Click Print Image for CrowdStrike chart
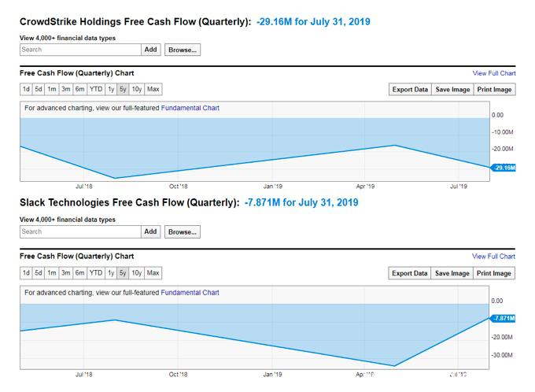 (x=494, y=90)
